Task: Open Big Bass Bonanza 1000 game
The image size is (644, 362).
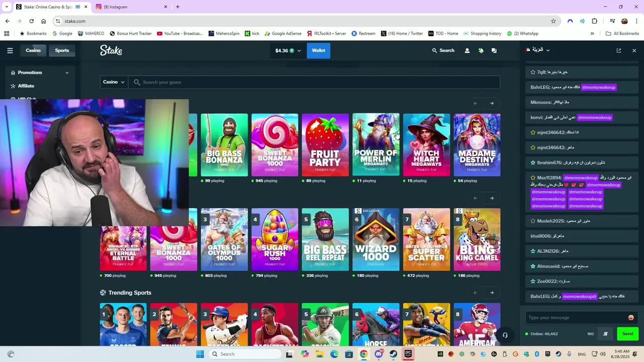Action: [224, 145]
